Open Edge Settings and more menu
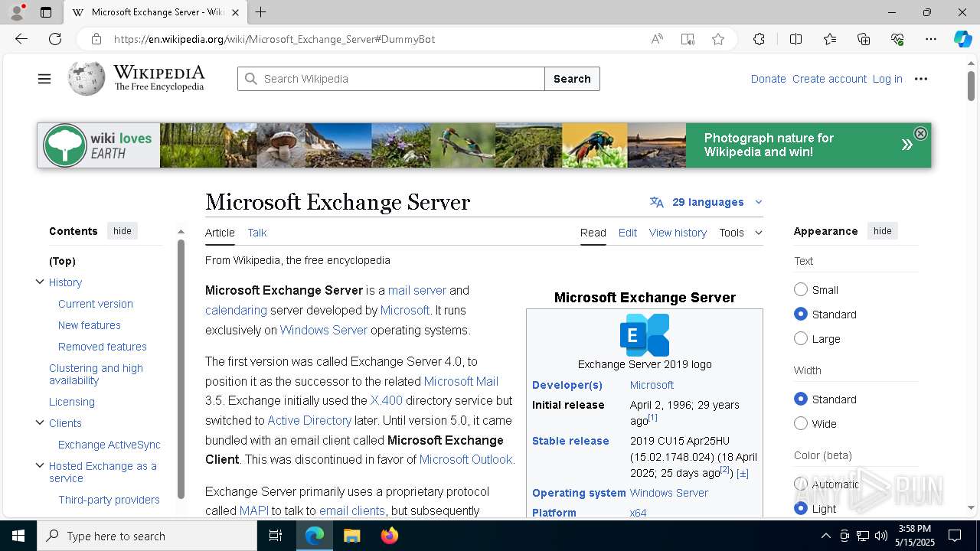 pos(931,39)
